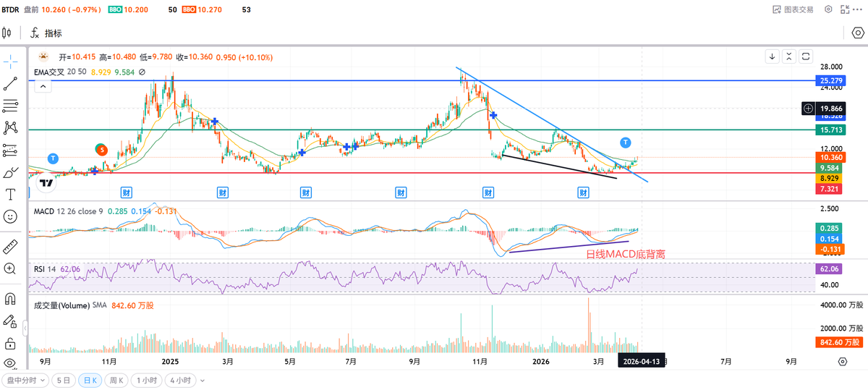868x390 pixels.
Task: Select the ruler measure tool
Action: (10, 246)
